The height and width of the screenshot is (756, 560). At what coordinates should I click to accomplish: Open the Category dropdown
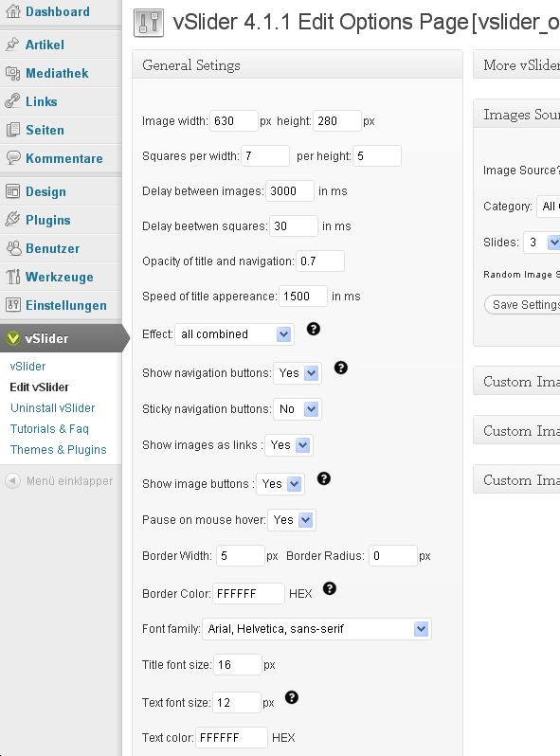(x=549, y=207)
